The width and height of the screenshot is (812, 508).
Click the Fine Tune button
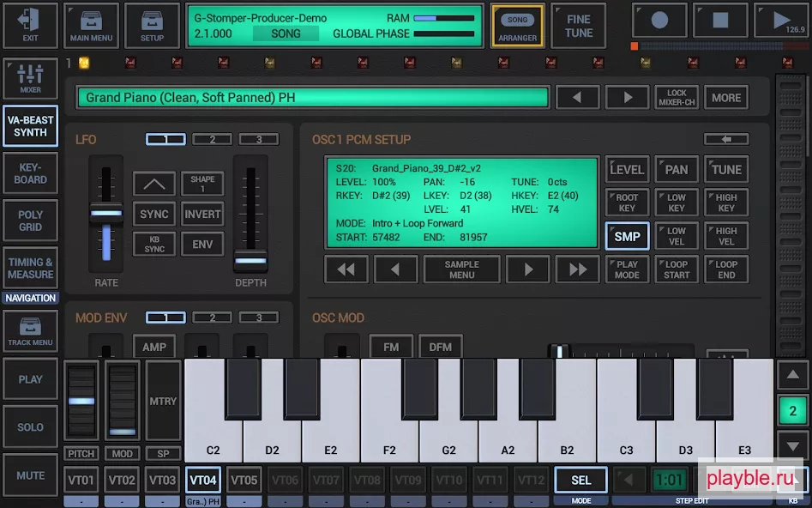point(579,26)
